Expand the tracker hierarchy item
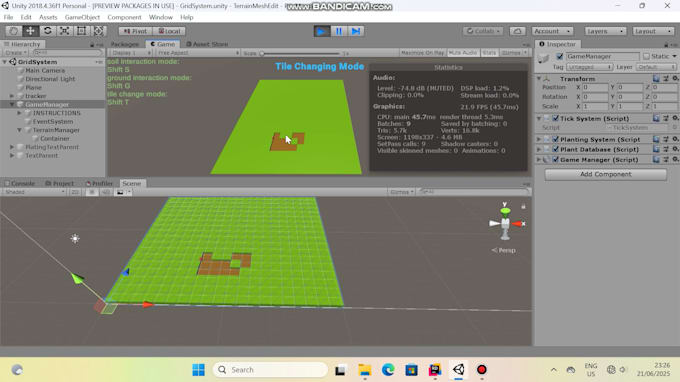 pos(12,96)
